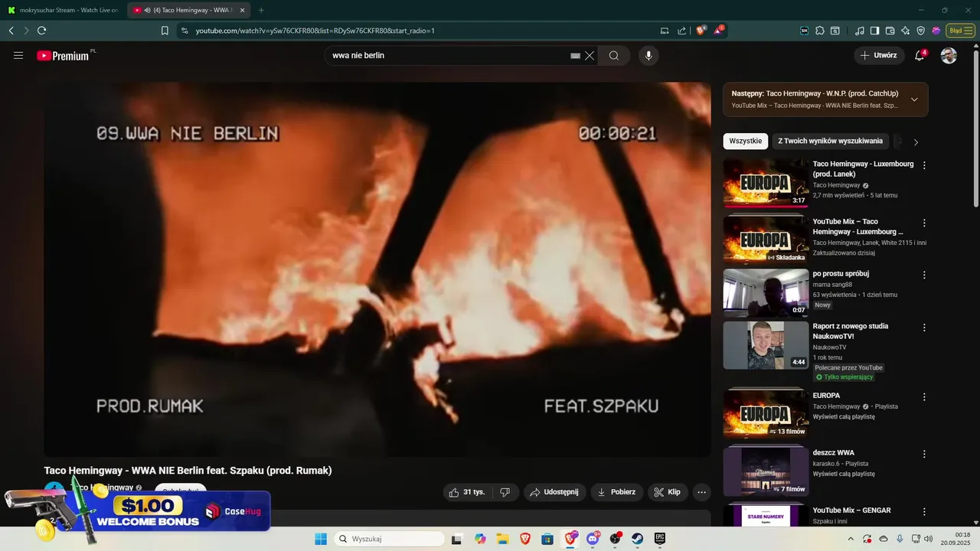Reload the page
This screenshot has height=551, width=980.
click(41, 31)
